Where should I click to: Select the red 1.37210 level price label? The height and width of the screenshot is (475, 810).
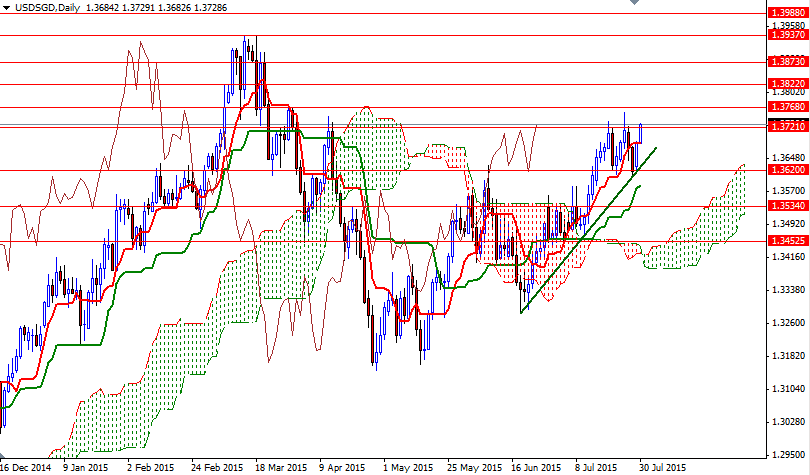(x=788, y=126)
